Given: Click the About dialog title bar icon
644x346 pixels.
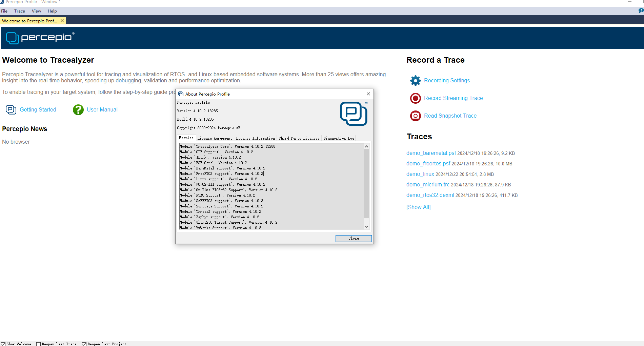Looking at the screenshot, I should tap(181, 94).
